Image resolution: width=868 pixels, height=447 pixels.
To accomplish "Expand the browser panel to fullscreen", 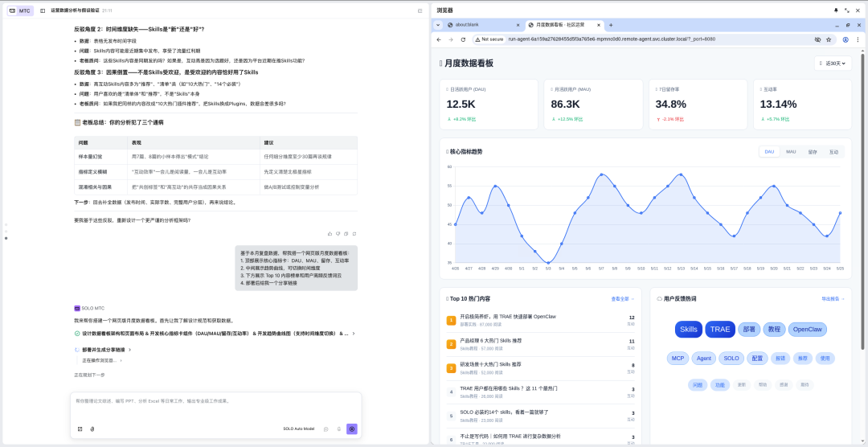I will 847,10.
